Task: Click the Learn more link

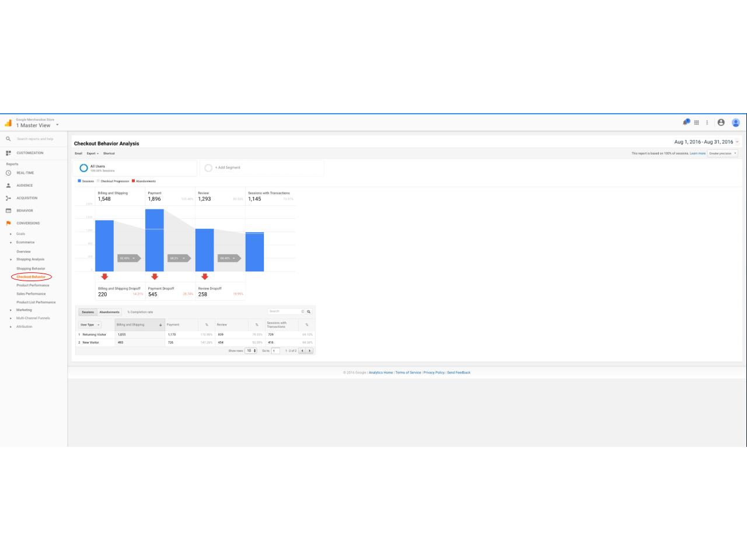Action: (697, 153)
